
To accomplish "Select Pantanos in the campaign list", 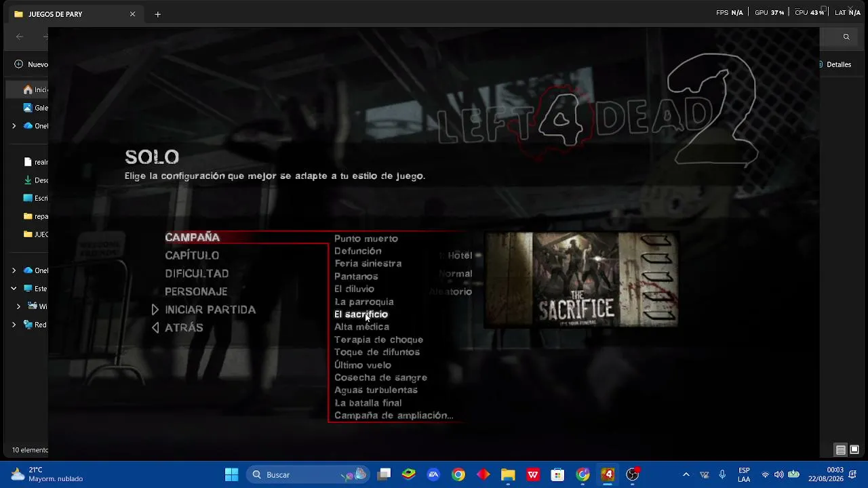I will pyautogui.click(x=356, y=277).
